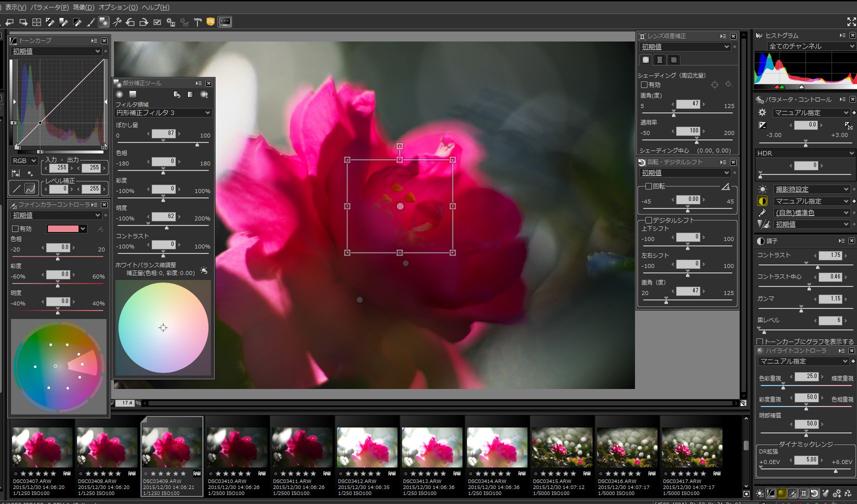Screen dimensions: 857x504
Task: Select thumbnail DSC03412.ARW
Action: coord(367,456)
